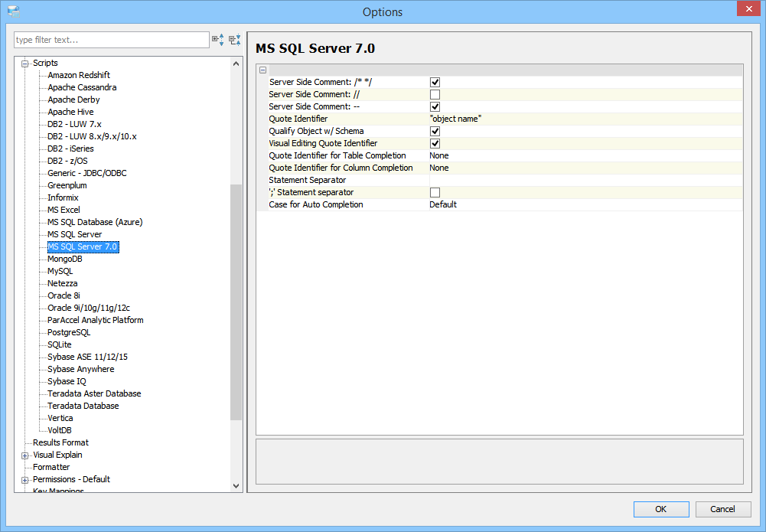Click the options tree vertical scrollbar thumb
The height and width of the screenshot is (532, 766).
click(x=236, y=302)
